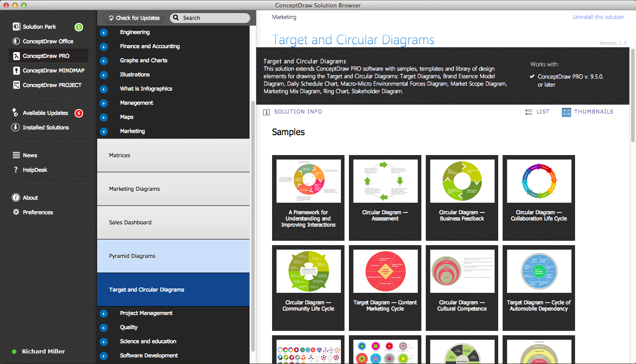Viewport: 636px width, 364px height.
Task: Click the green Solution Park badge
Action: pyautogui.click(x=79, y=27)
